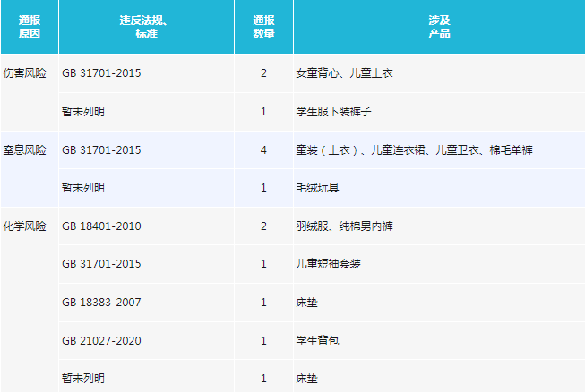Image resolution: width=585 pixels, height=392 pixels.
Task: Select 暂未列明 in the 毛绒玩具 row
Action: coord(82,188)
